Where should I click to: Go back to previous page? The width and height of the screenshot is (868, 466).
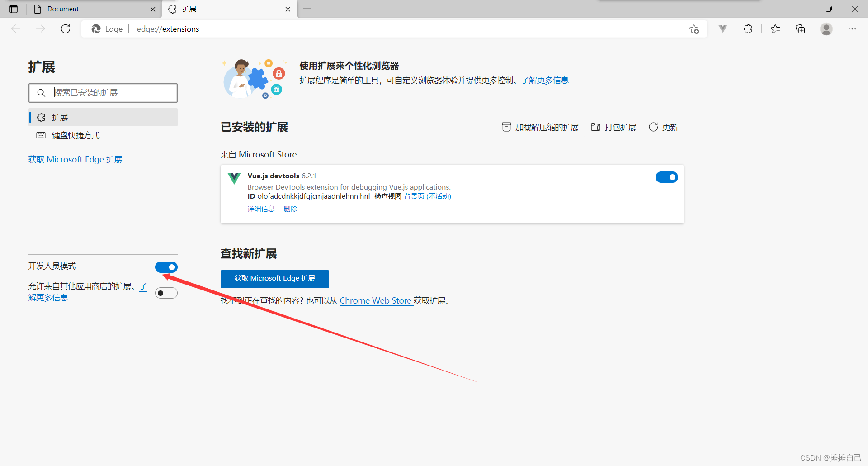tap(16, 29)
